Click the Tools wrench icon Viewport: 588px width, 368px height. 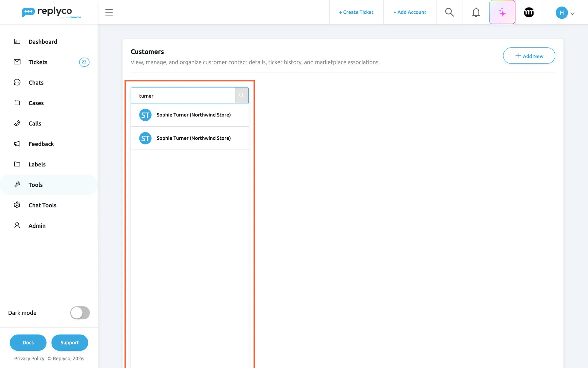coord(17,184)
